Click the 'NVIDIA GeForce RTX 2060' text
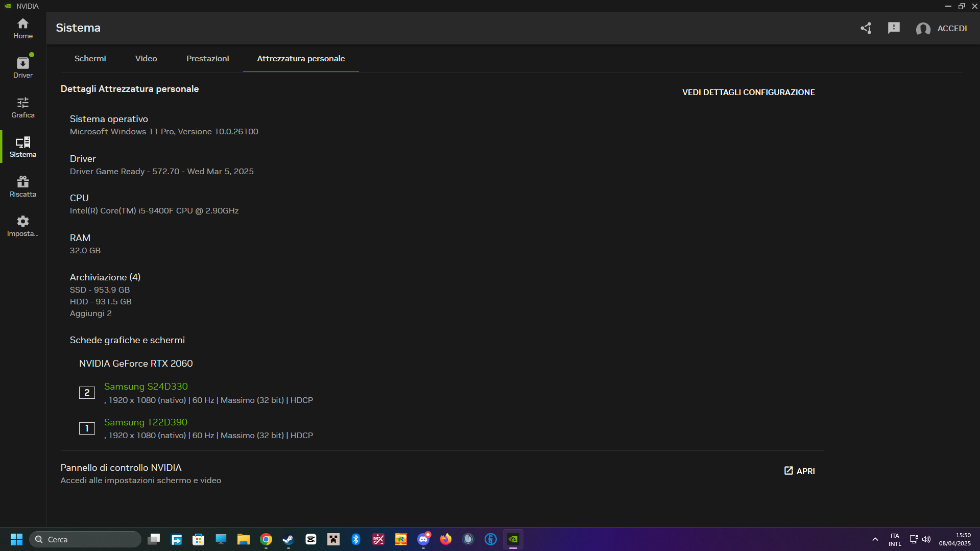 pyautogui.click(x=136, y=364)
